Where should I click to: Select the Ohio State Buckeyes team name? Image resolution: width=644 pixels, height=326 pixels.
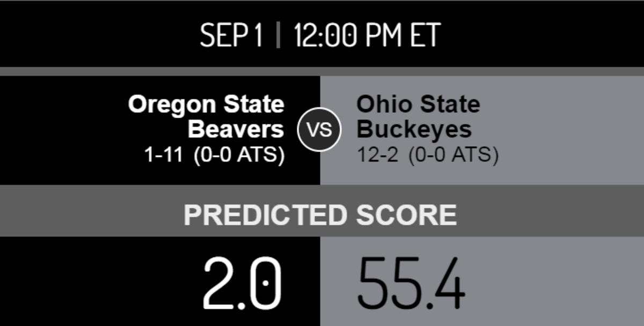click(418, 117)
